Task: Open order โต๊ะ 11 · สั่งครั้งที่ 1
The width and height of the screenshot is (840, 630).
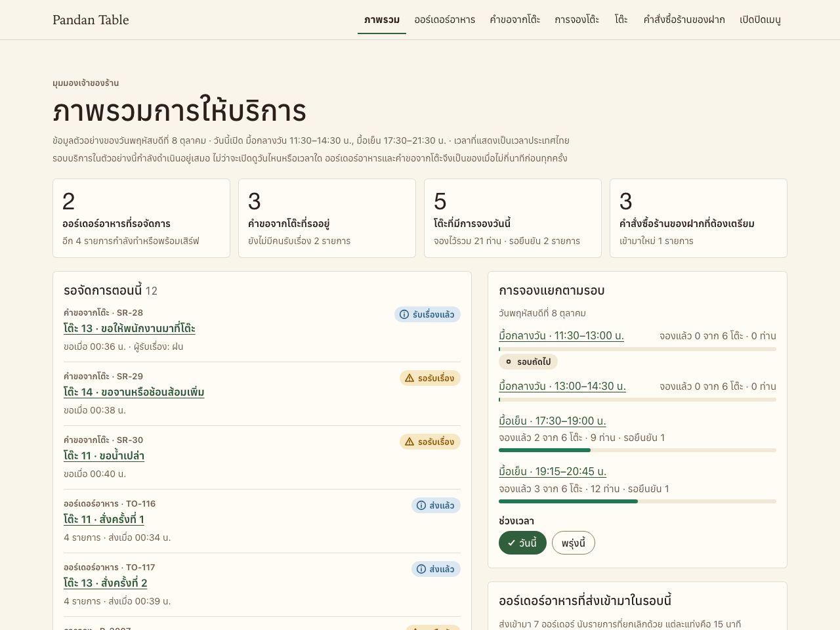Action: [x=104, y=520]
